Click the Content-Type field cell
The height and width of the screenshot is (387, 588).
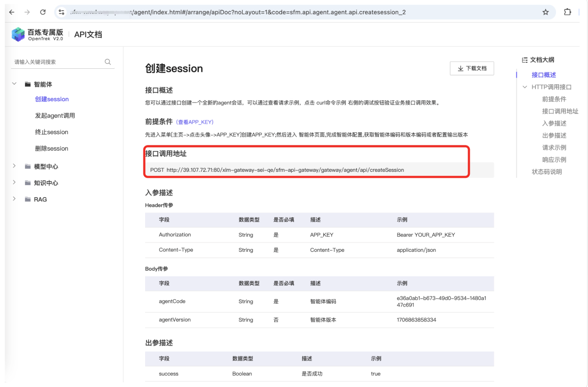(x=176, y=250)
